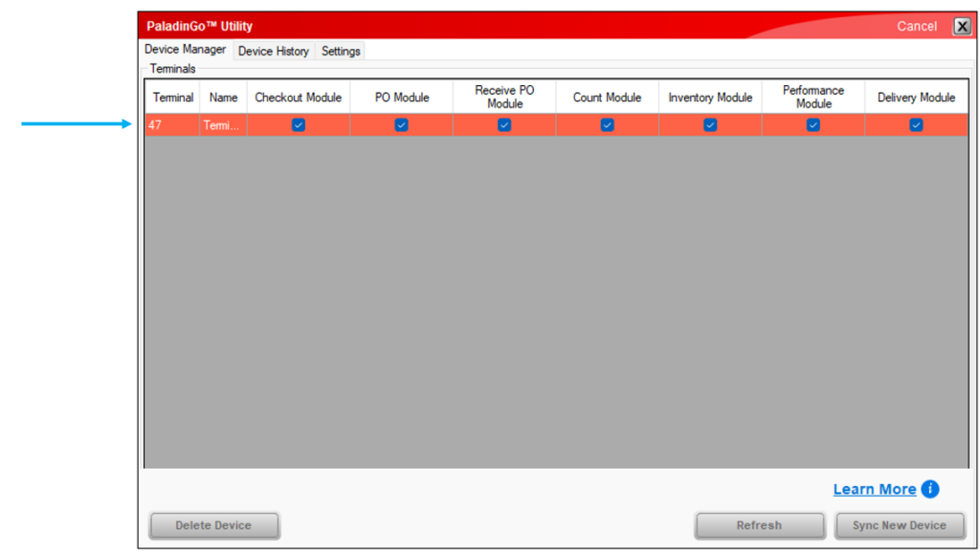Switch to the Device History tab
Image resolution: width=980 pixels, height=553 pixels.
pos(274,51)
